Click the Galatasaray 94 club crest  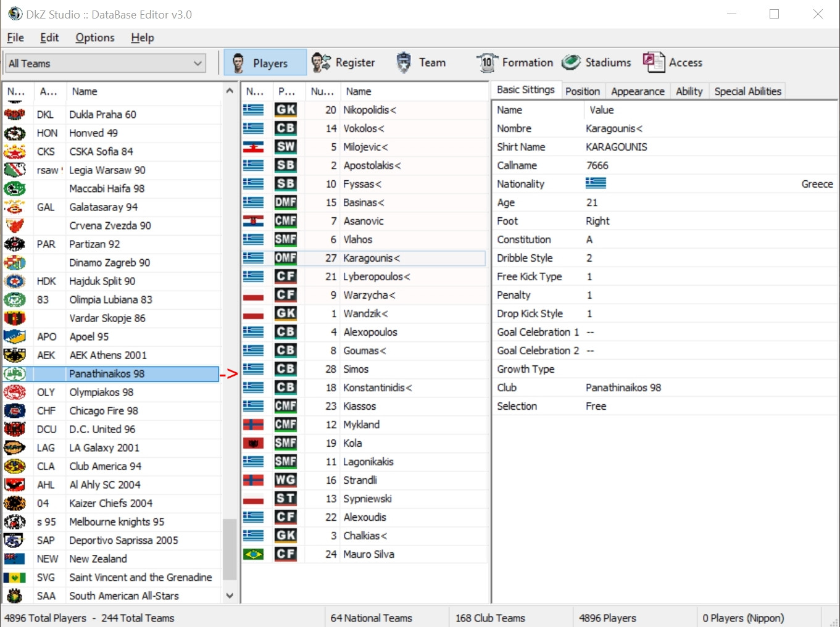(15, 207)
